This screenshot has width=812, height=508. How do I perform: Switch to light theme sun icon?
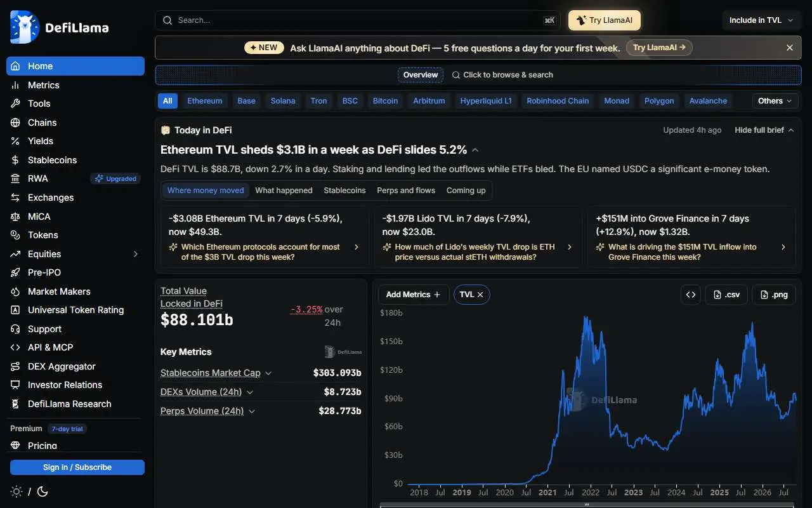click(16, 491)
